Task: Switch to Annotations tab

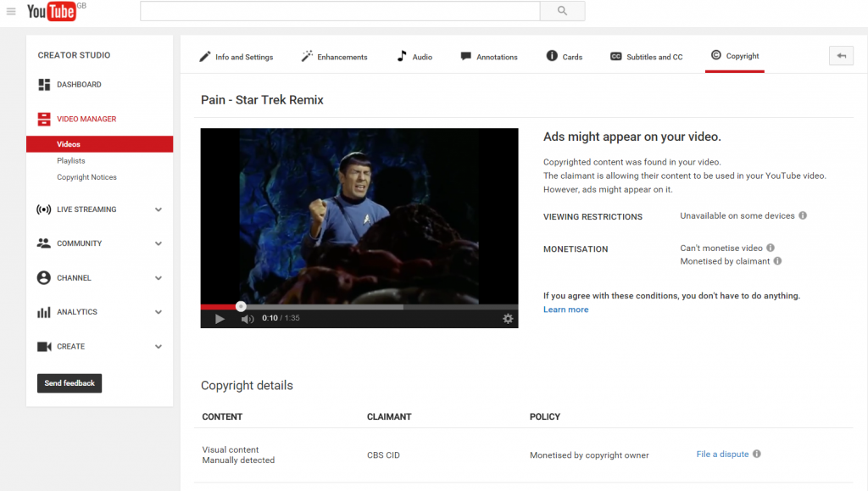Action: pyautogui.click(x=489, y=57)
